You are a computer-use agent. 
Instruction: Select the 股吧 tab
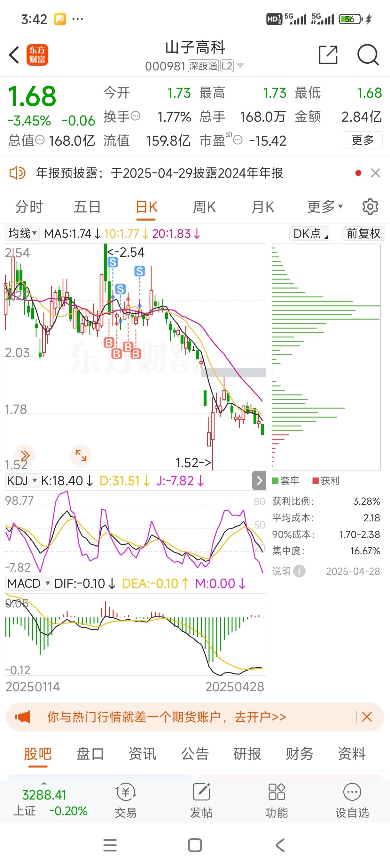click(x=38, y=754)
